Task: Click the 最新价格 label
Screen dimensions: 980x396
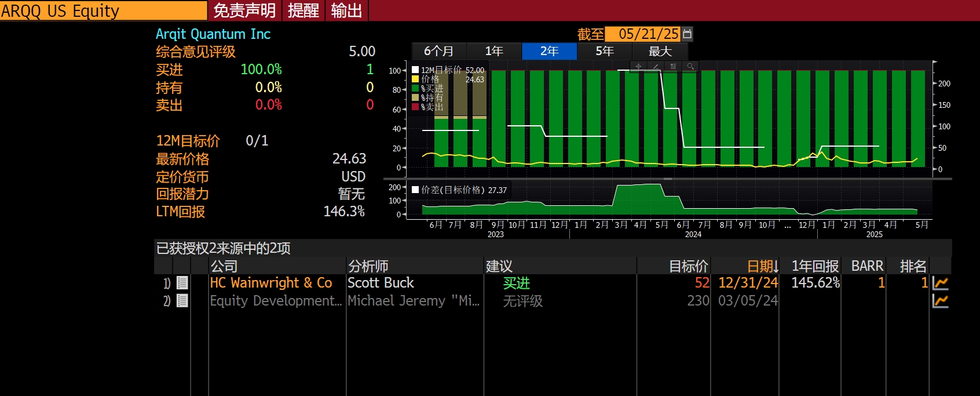Action: click(x=182, y=159)
